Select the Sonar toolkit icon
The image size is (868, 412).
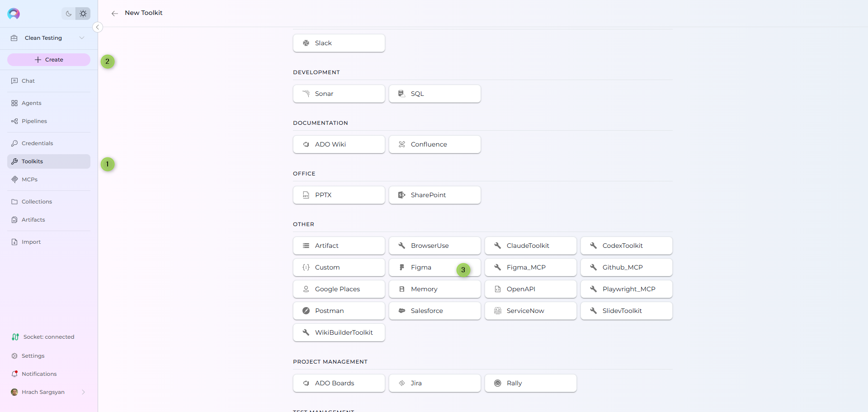point(306,94)
